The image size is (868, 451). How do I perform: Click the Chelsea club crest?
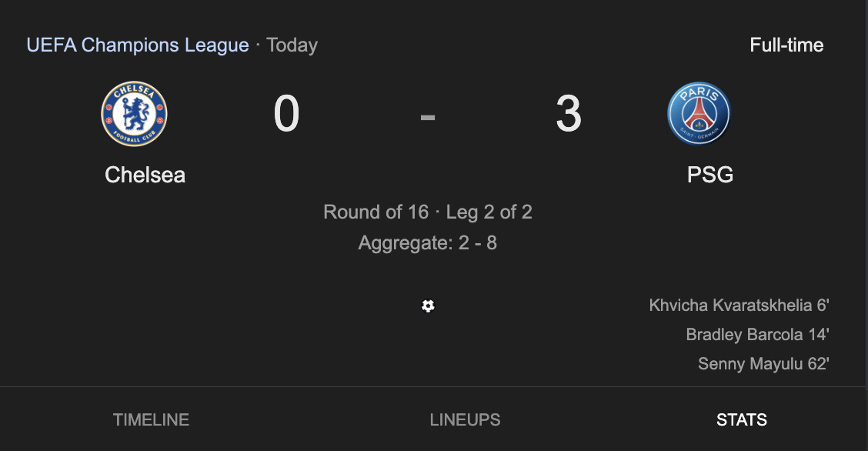tap(134, 114)
